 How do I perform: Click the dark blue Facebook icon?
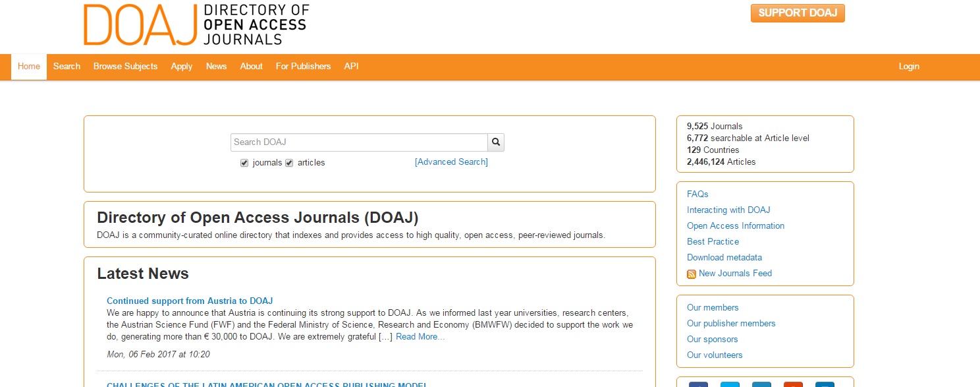698,384
